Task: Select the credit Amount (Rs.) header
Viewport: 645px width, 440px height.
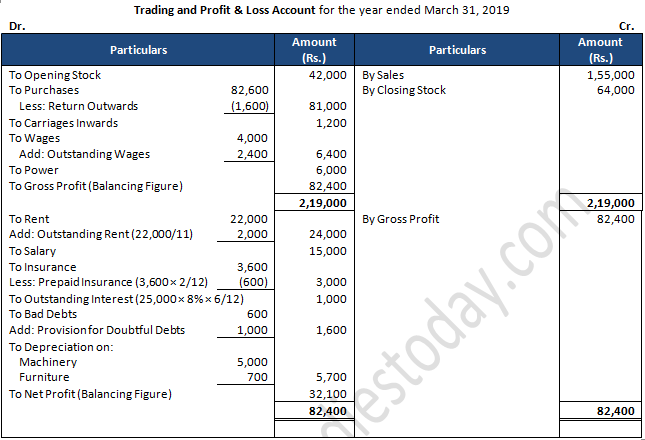Action: 600,50
